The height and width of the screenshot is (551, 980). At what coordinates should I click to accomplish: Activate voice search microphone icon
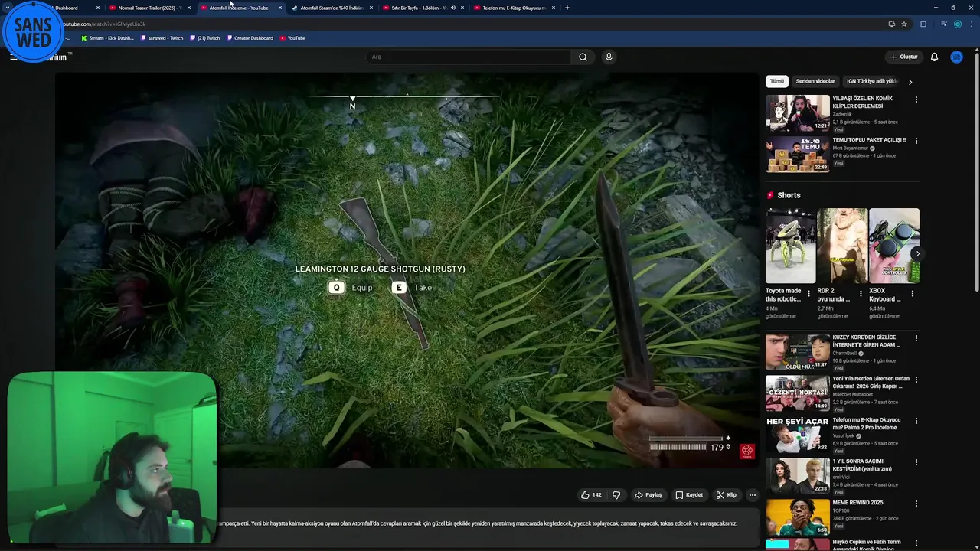point(609,57)
